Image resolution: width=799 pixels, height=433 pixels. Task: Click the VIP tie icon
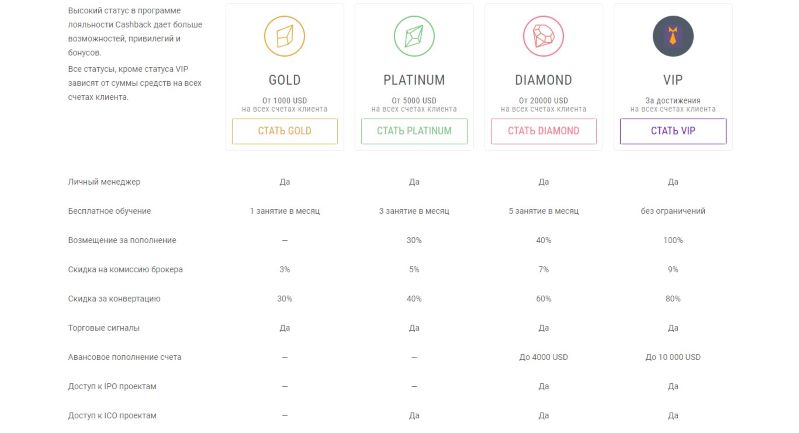click(672, 37)
